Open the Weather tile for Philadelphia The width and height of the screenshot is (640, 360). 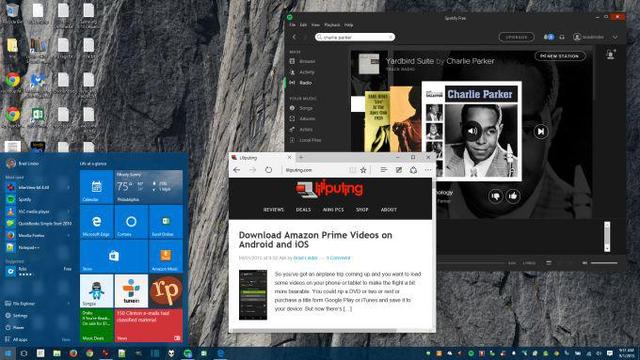coord(149,187)
